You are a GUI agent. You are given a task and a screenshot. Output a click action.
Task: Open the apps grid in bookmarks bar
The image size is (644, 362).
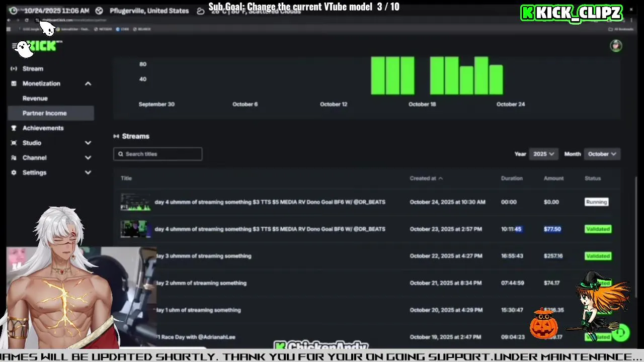pyautogui.click(x=9, y=29)
